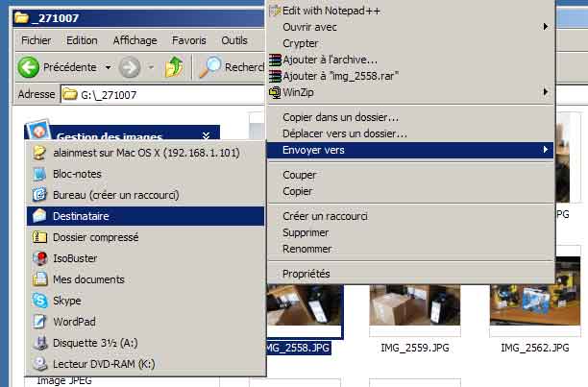Click the Dossier compressé zip folder icon
The height and width of the screenshot is (387, 588).
[x=39, y=237]
